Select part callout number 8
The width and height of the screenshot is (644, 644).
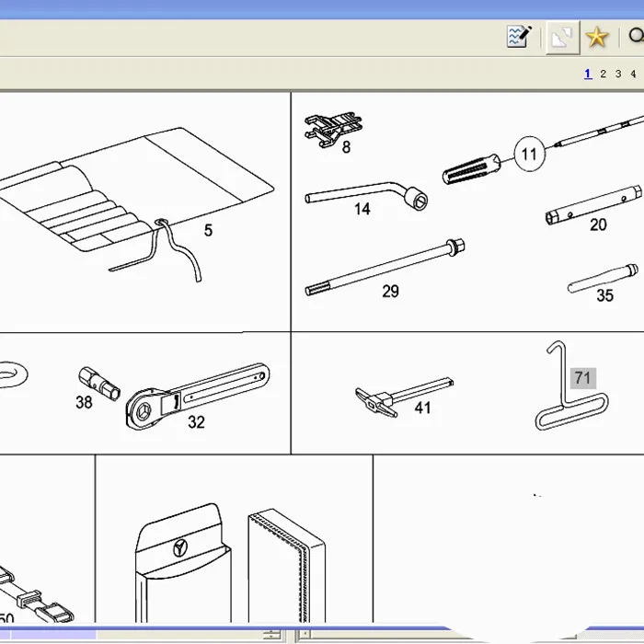pos(346,147)
